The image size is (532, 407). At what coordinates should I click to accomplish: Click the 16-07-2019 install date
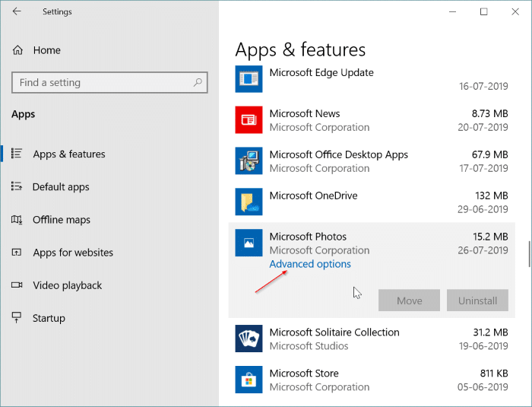pos(483,86)
